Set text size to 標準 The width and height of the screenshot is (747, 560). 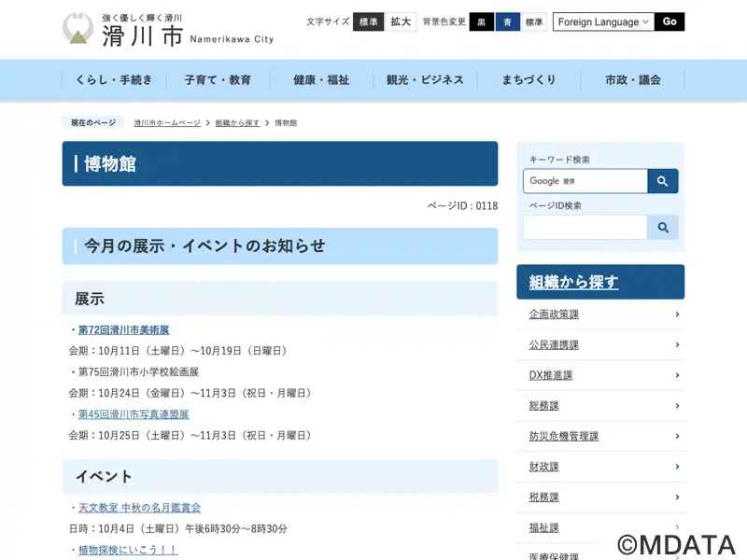pyautogui.click(x=368, y=21)
